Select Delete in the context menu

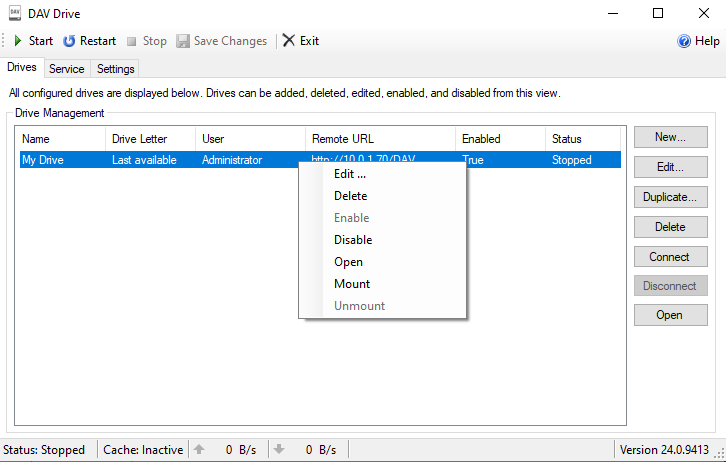[350, 196]
